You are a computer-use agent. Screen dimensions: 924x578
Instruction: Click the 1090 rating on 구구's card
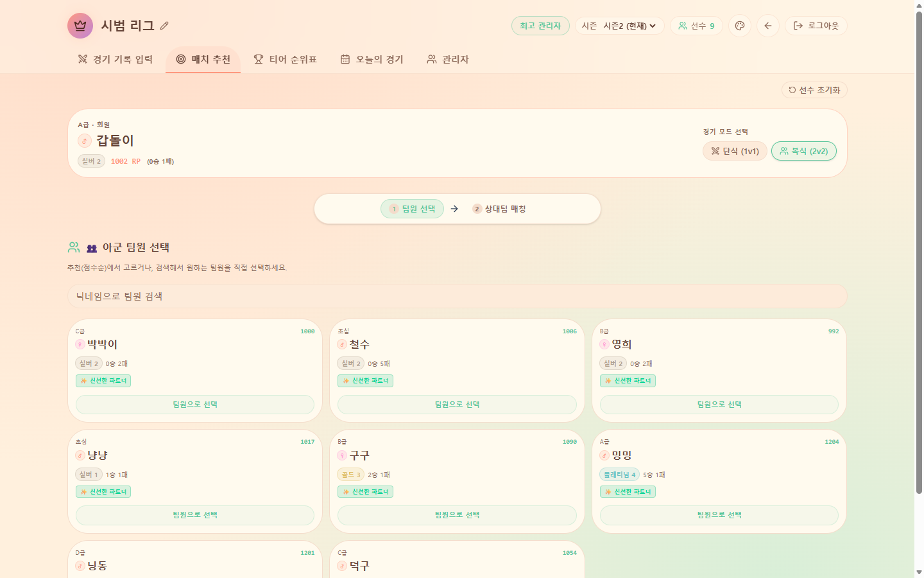570,442
